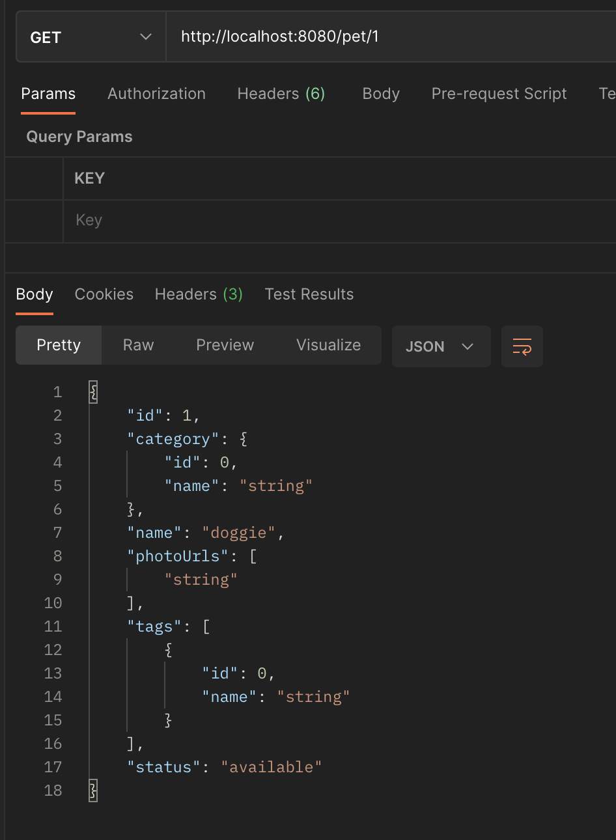Select the Params tab
This screenshot has width=616, height=840.
coord(48,94)
